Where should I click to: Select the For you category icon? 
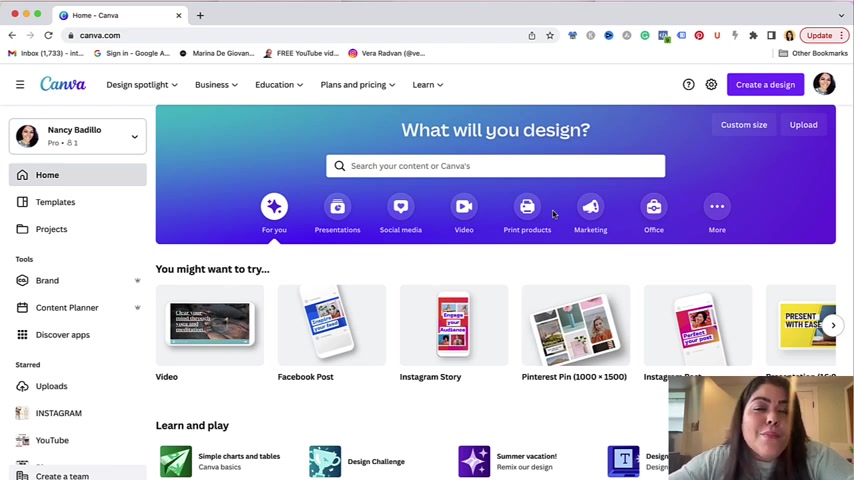point(274,206)
